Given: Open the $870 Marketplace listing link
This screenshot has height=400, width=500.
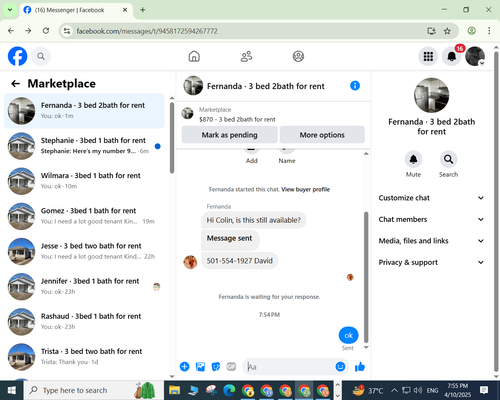Looking at the screenshot, I should (x=237, y=119).
